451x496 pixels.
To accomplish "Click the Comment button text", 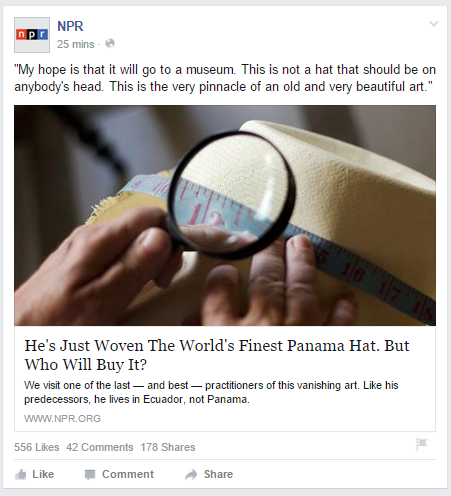I will (x=128, y=474).
